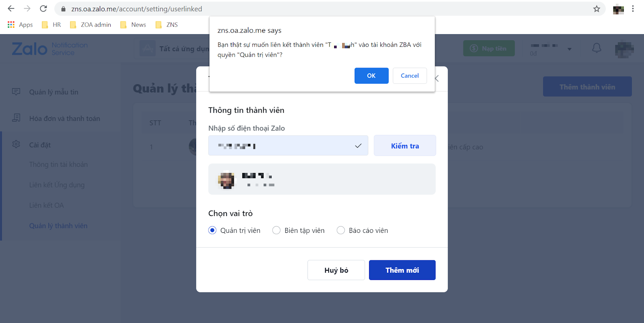
Task: Go back with the browser back arrow
Action: (11, 8)
